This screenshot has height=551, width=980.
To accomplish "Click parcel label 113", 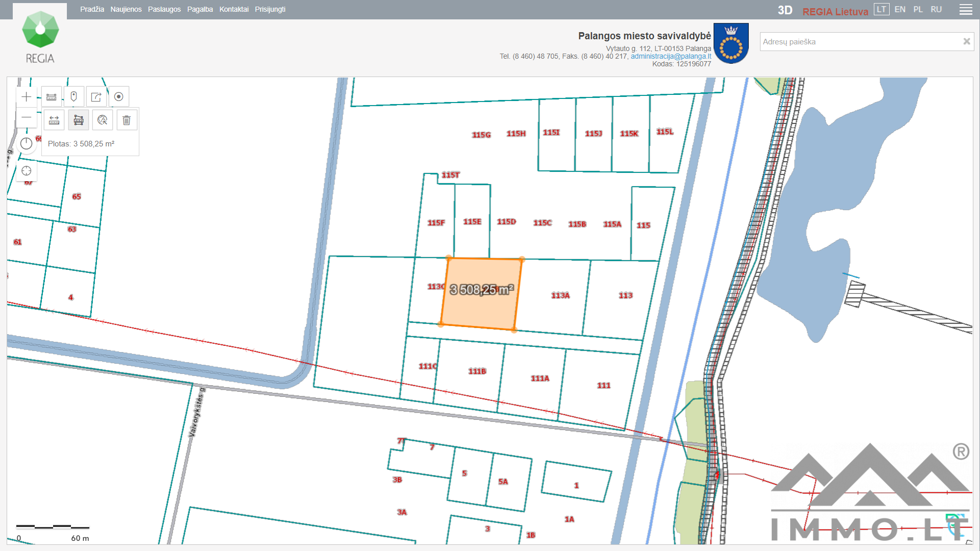I will 626,295.
